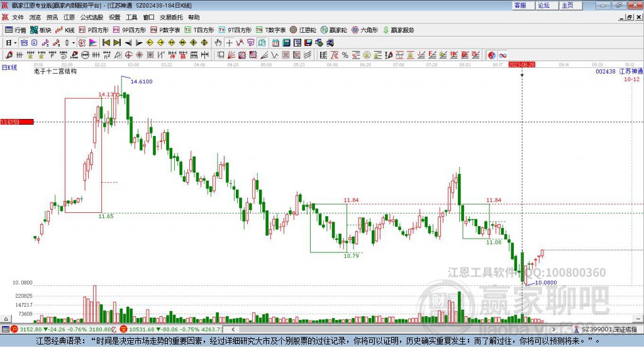Open the P四方形 square tool

pyautogui.click(x=94, y=30)
